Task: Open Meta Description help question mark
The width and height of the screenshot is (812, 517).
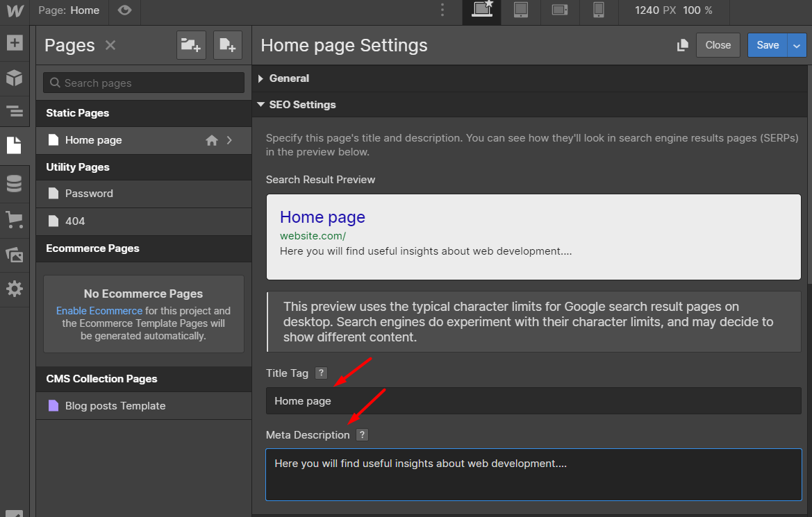Action: (362, 434)
